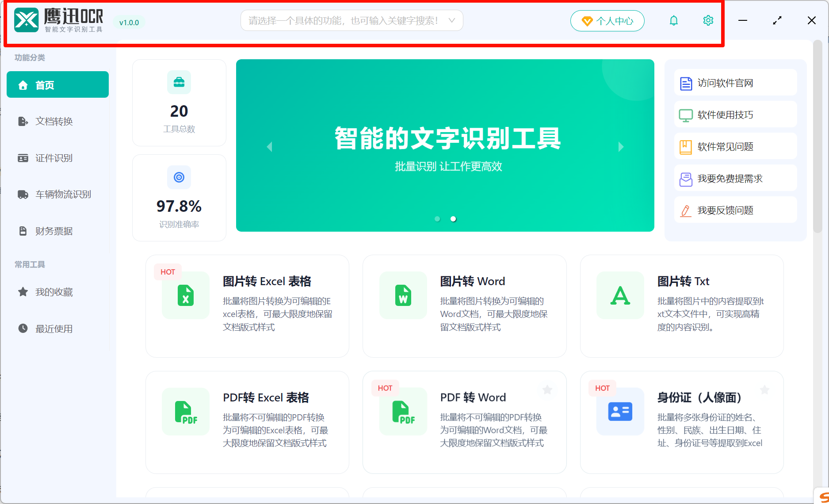Screen dimensions: 829x504
Task: Open the function search dropdown
Action: [351, 20]
